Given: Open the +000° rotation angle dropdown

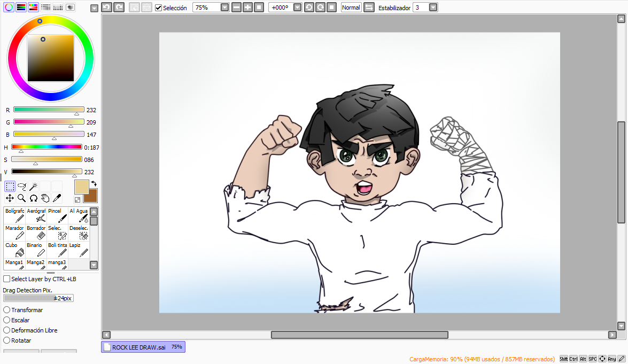Looking at the screenshot, I should point(297,7).
